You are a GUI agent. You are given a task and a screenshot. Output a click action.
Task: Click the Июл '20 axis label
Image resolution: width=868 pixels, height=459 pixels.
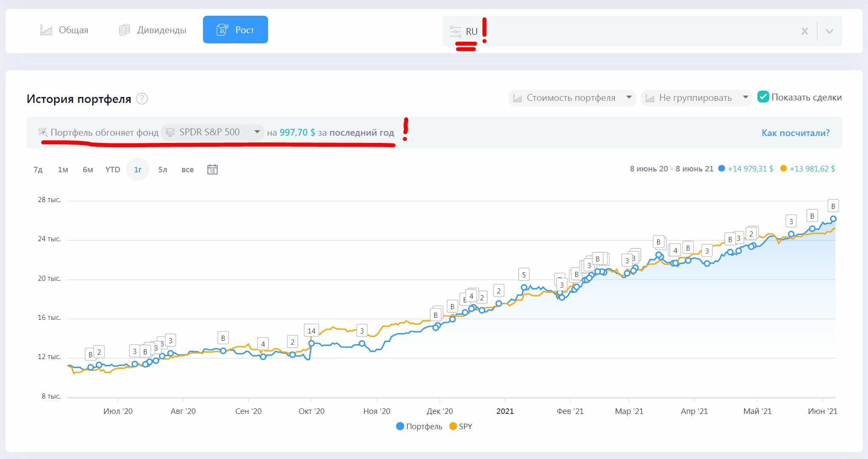(118, 411)
